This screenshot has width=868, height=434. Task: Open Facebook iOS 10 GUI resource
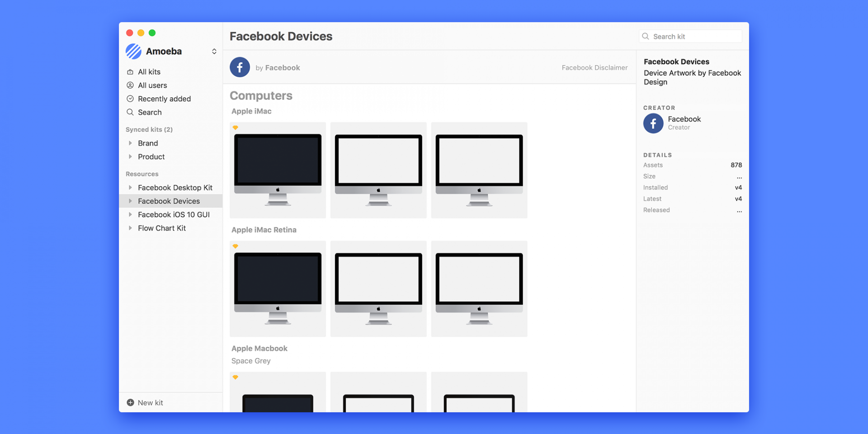(174, 215)
